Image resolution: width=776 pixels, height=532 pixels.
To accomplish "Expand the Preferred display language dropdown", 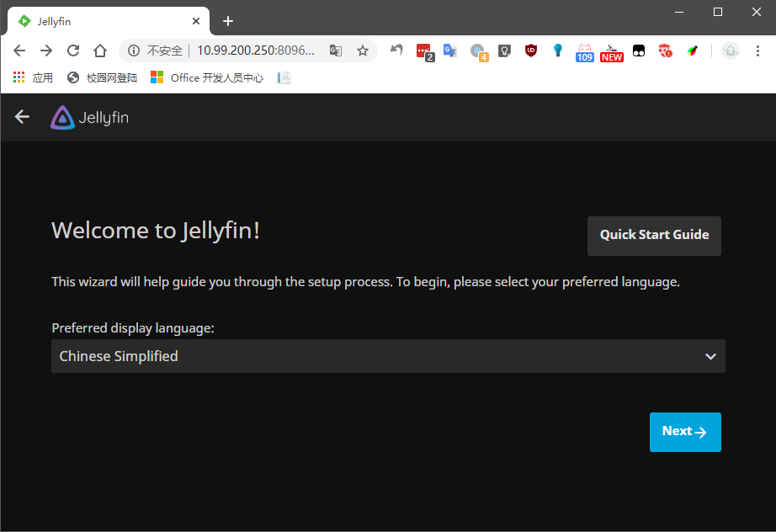I will pyautogui.click(x=388, y=356).
